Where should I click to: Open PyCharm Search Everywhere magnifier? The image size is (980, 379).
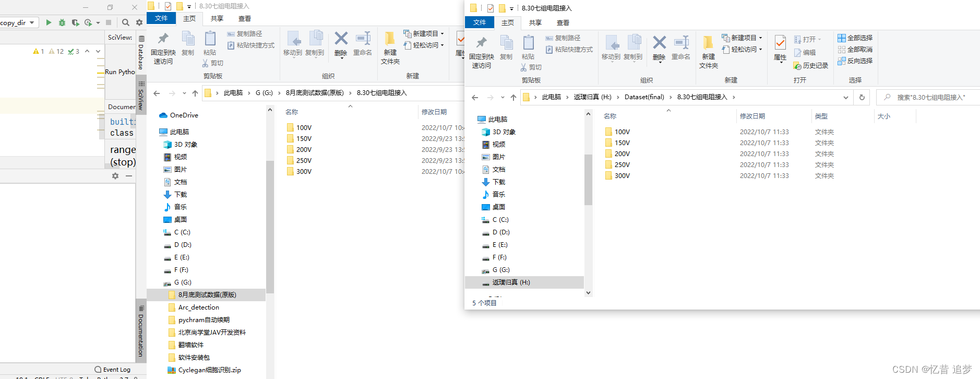click(126, 22)
